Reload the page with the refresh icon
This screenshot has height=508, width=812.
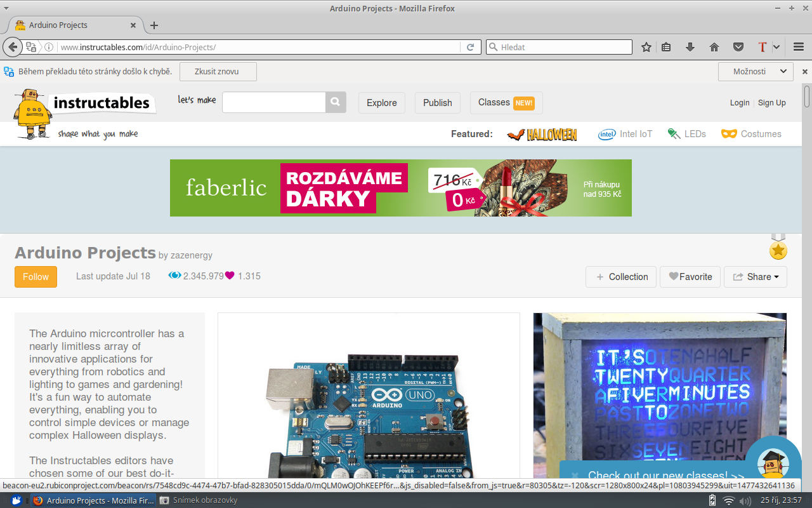(x=471, y=47)
